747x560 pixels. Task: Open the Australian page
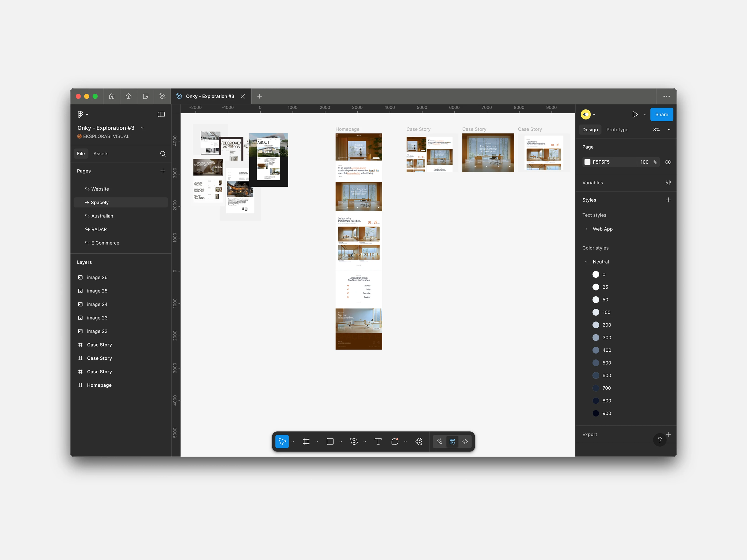[102, 216]
